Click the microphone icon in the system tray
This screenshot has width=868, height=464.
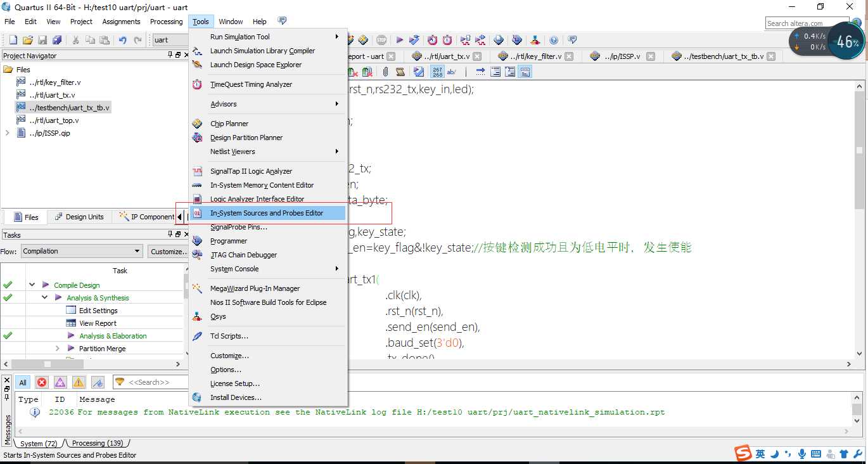click(802, 454)
